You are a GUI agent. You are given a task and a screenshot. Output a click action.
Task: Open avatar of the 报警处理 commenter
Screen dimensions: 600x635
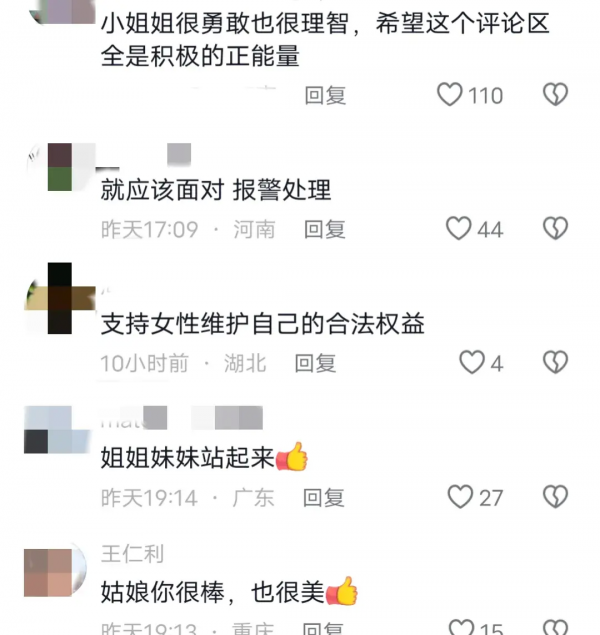(x=60, y=167)
